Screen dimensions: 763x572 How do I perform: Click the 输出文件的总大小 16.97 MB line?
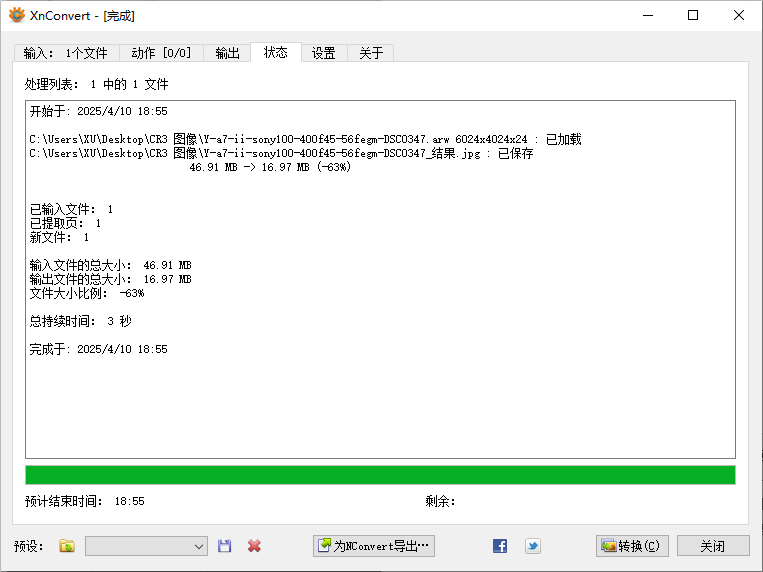click(110, 279)
